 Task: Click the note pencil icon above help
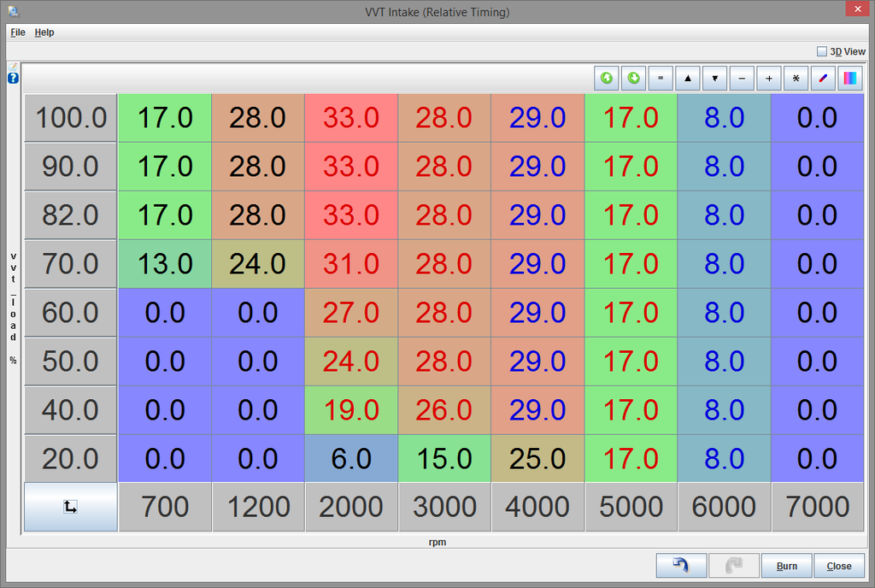[13, 67]
